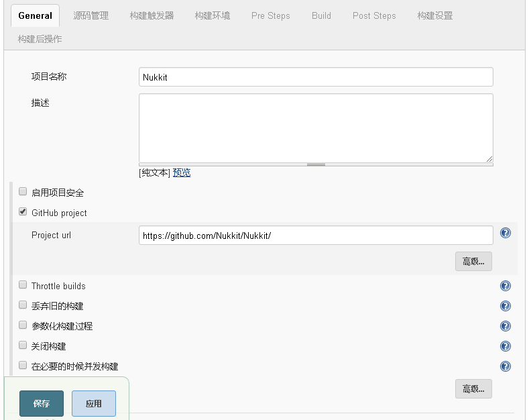Click the 项目名称 field containing Nukkit
529x420 pixels.
pyautogui.click(x=316, y=77)
